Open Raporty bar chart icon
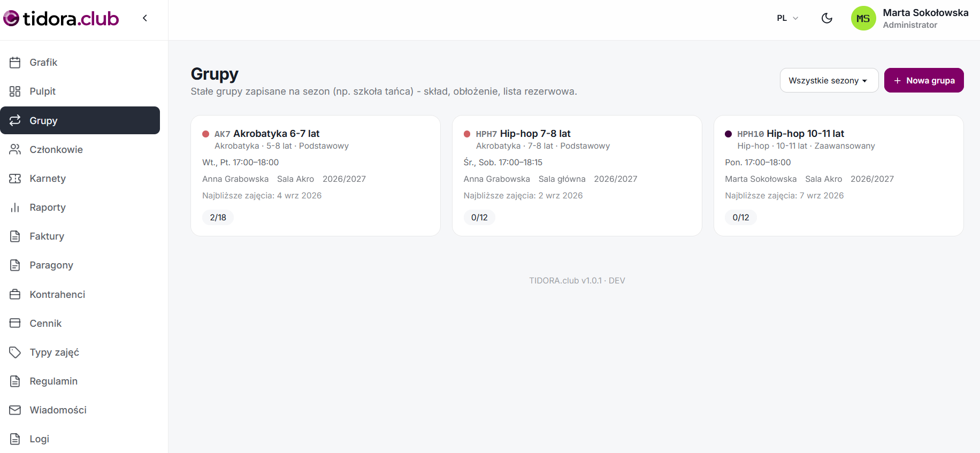Viewport: 980px width, 453px height. (x=15, y=208)
